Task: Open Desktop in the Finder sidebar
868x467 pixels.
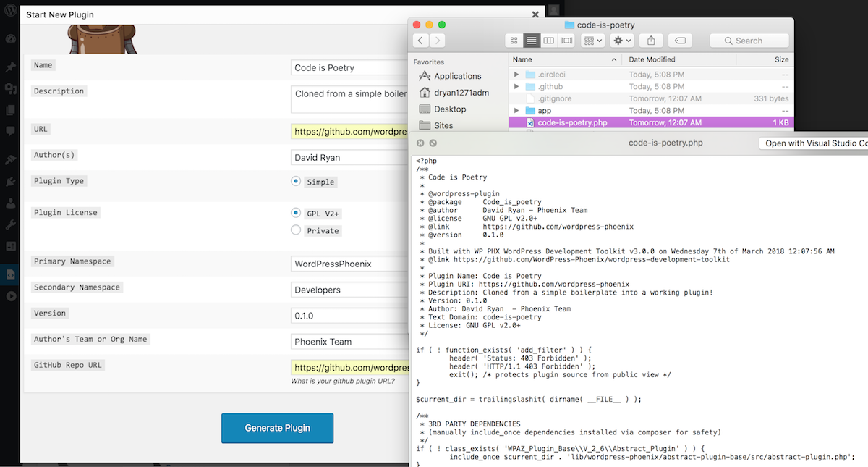Action: pyautogui.click(x=450, y=109)
